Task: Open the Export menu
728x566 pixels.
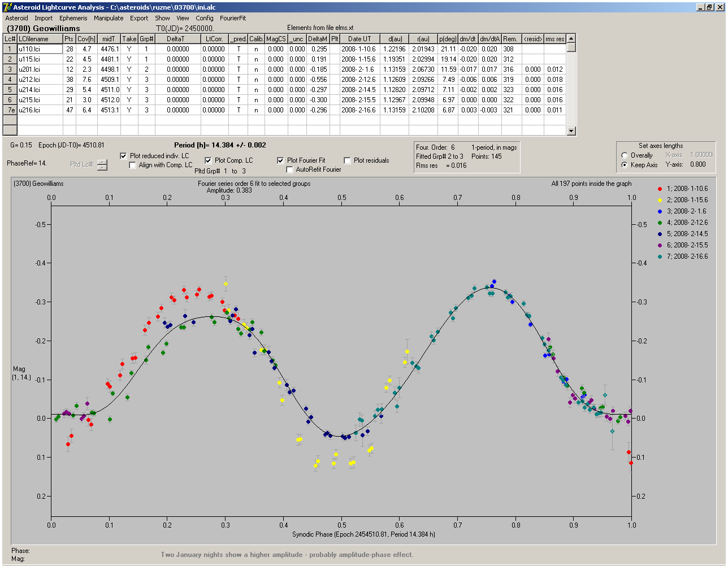Action: [139, 18]
